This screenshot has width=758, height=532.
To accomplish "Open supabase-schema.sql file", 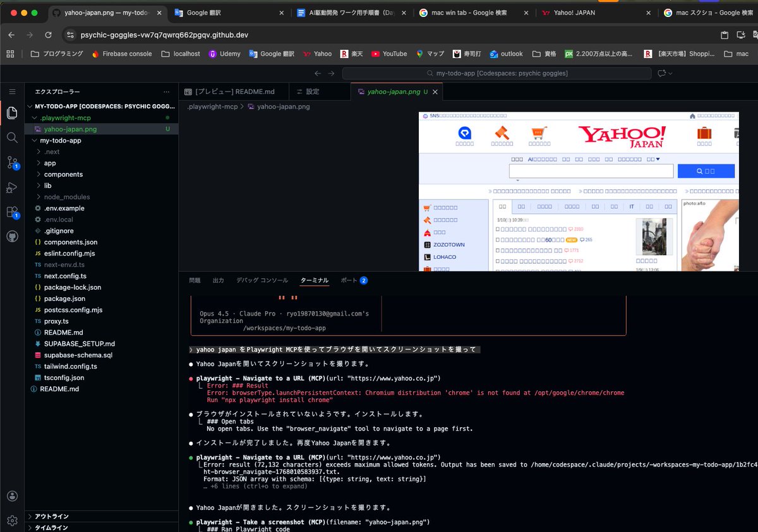I will point(101,355).
